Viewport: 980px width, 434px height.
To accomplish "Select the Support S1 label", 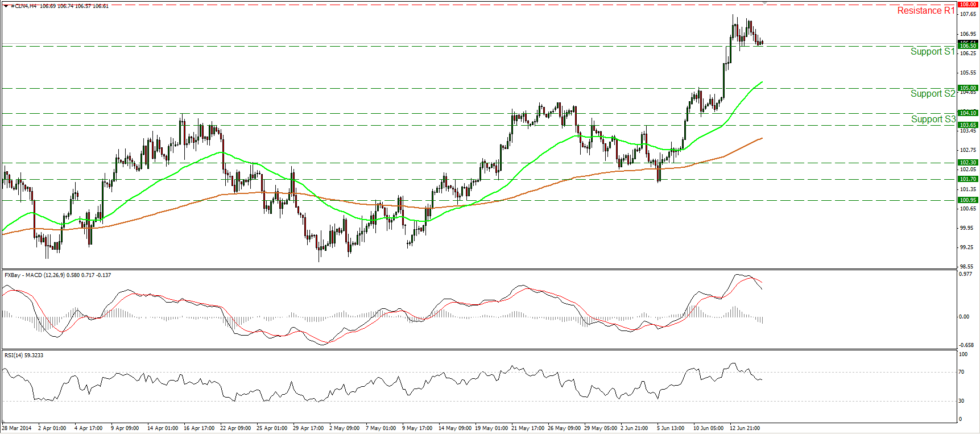I will 933,51.
